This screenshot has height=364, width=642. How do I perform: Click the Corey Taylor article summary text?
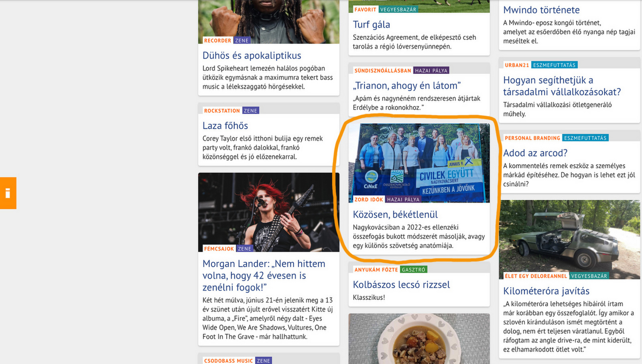262,148
